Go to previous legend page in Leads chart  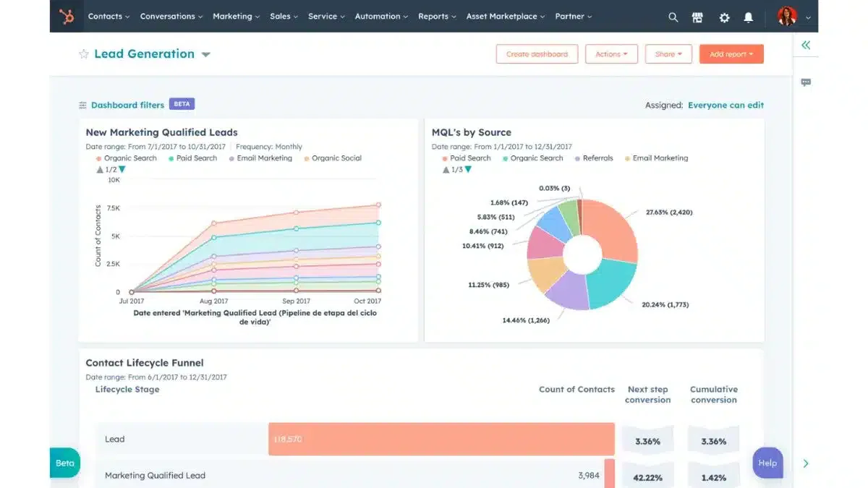pyautogui.click(x=100, y=169)
